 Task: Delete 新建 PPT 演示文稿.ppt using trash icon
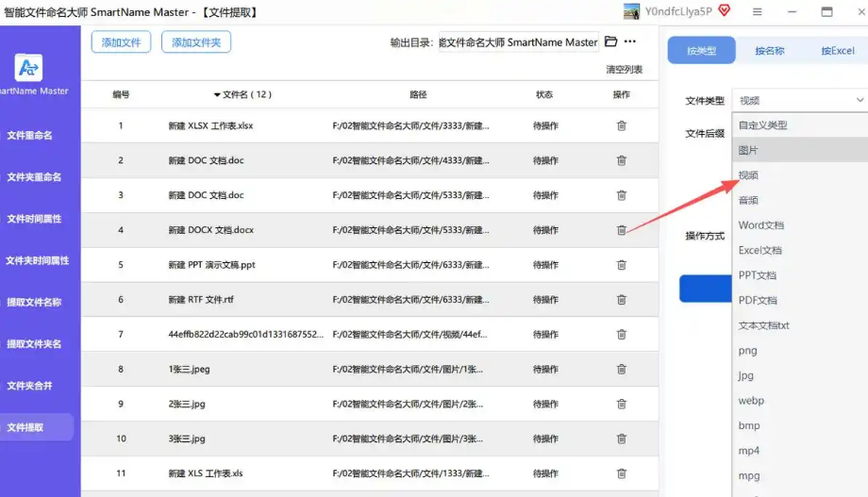click(x=621, y=265)
